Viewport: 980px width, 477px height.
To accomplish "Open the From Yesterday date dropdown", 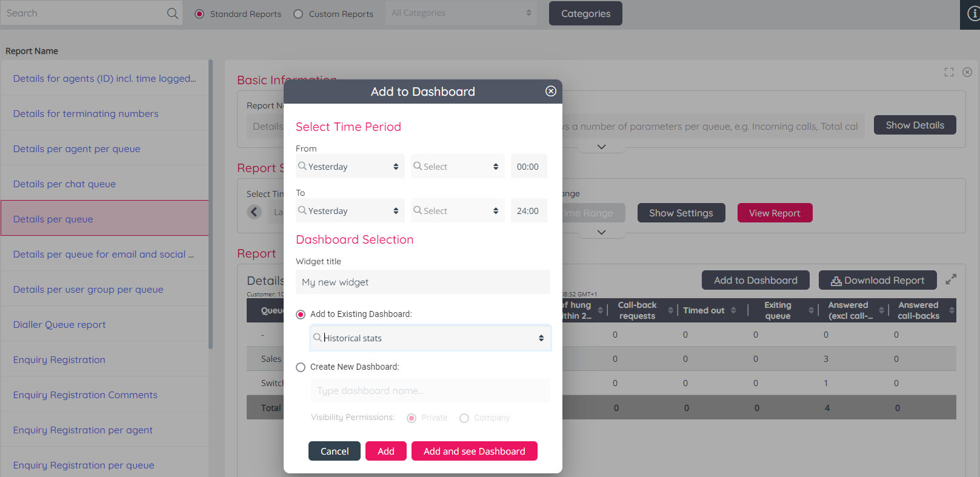I will [349, 167].
